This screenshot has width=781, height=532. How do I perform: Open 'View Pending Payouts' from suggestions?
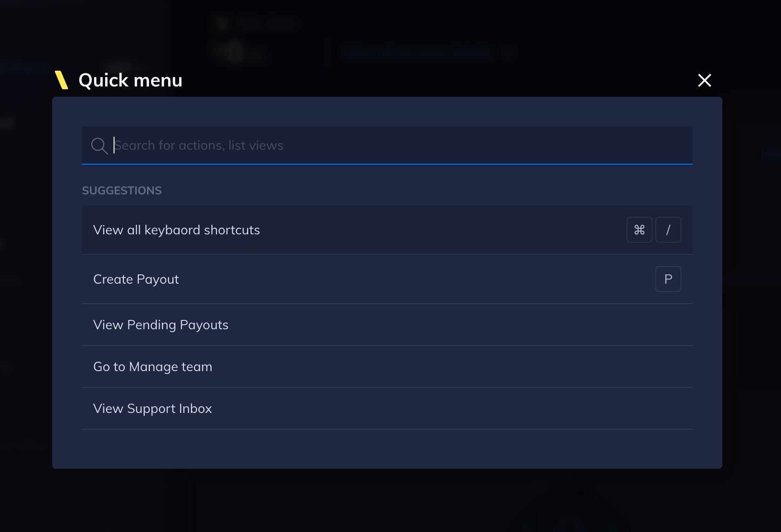387,325
